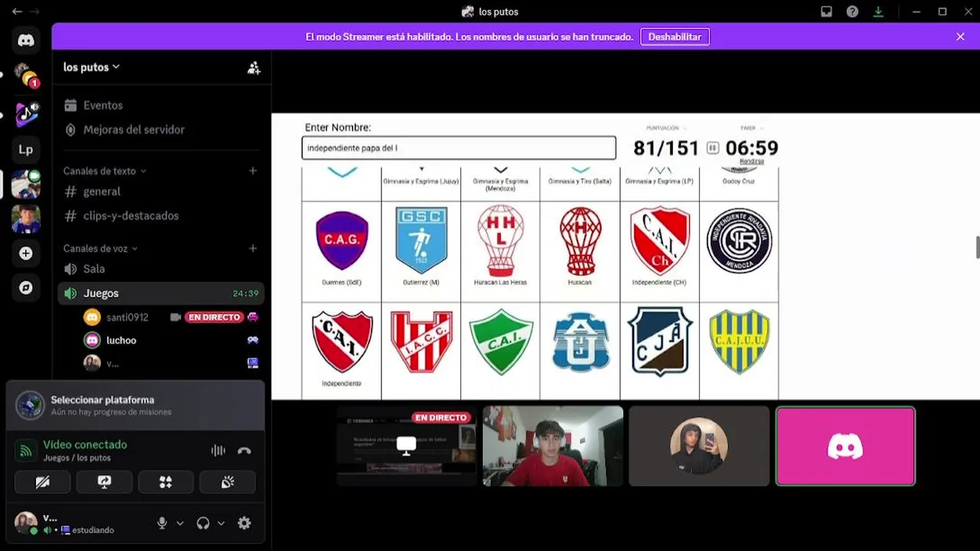This screenshot has height=551, width=980.
Task: Dismiss the Streamer mode banner
Action: 960,37
